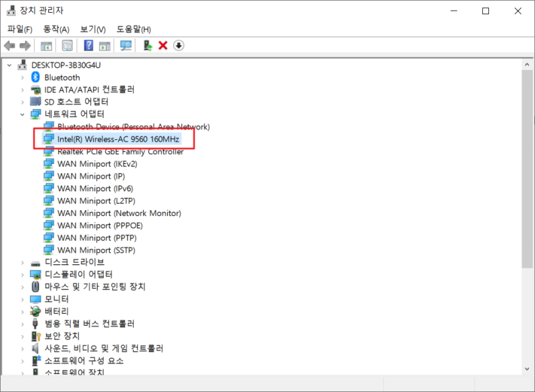Viewport: 535px width, 392px height.
Task: Click the Disable device down-arrow icon
Action: [178, 45]
